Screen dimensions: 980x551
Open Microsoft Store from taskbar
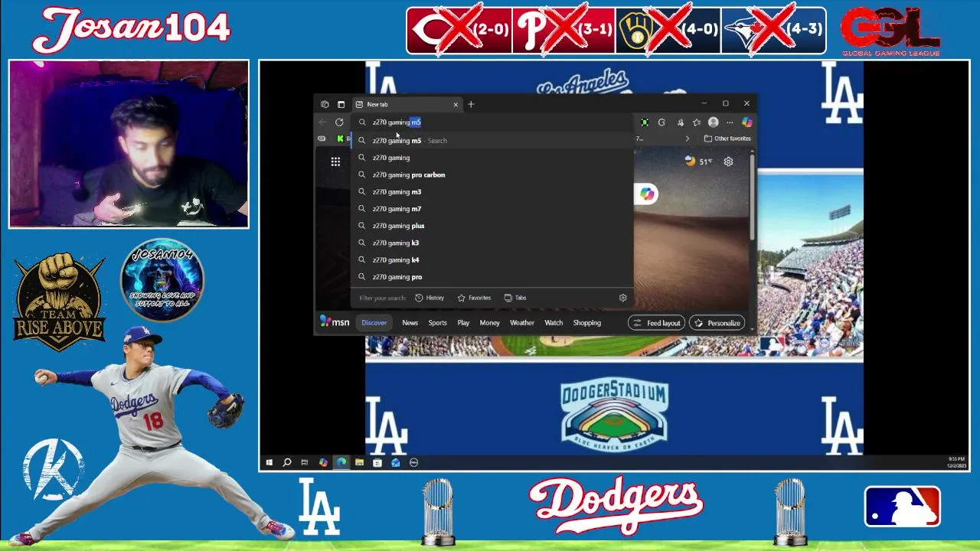pos(377,462)
